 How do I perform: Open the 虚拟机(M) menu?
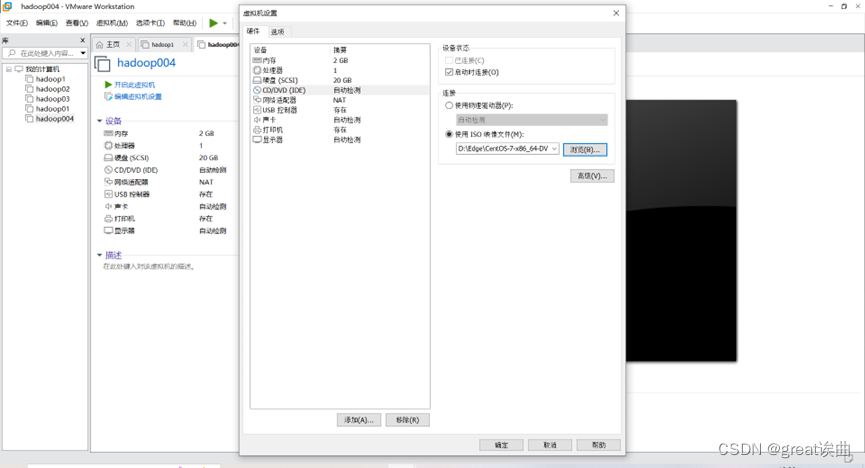click(x=112, y=23)
